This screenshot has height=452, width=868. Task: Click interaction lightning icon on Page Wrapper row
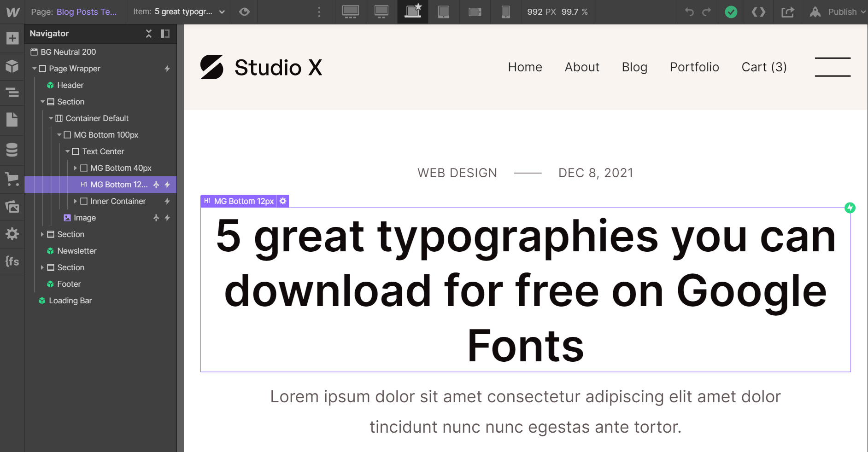[x=167, y=69]
